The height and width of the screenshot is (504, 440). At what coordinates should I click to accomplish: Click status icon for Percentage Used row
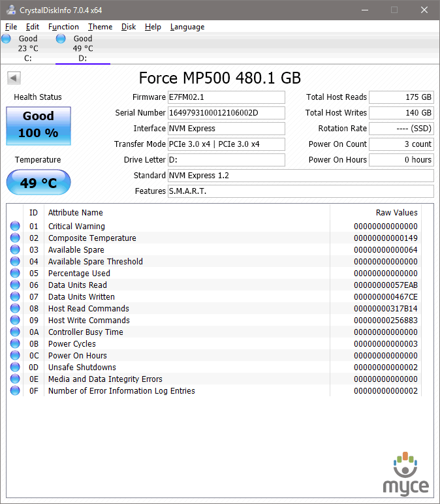pos(15,273)
